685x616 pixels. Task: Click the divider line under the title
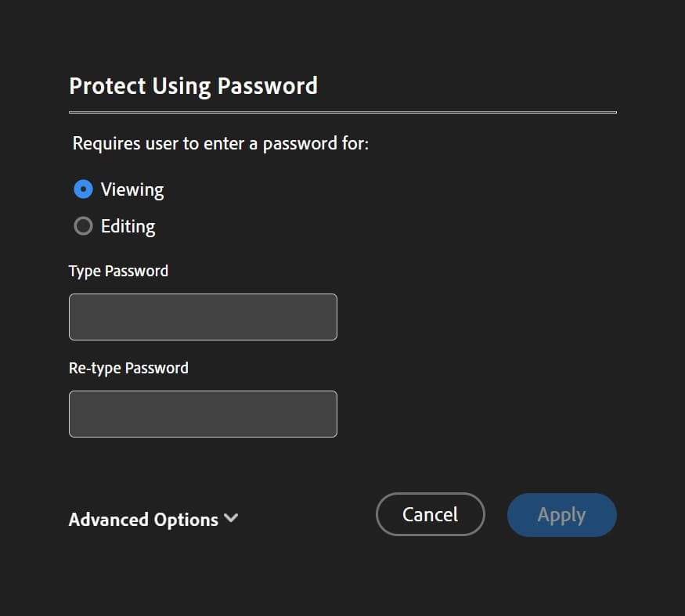point(343,113)
